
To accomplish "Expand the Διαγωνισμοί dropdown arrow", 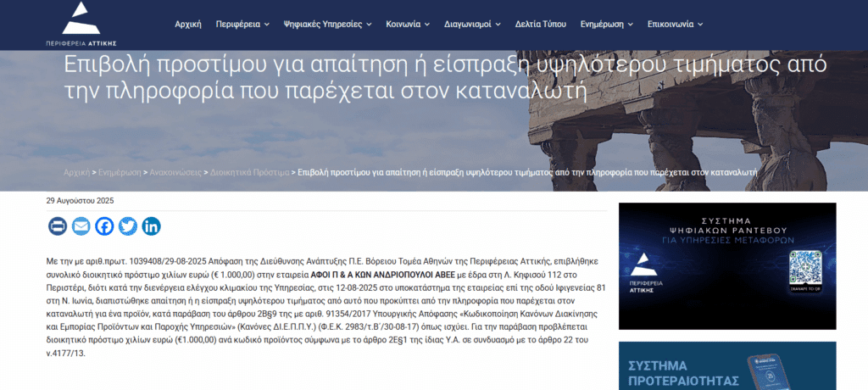I will [x=498, y=25].
